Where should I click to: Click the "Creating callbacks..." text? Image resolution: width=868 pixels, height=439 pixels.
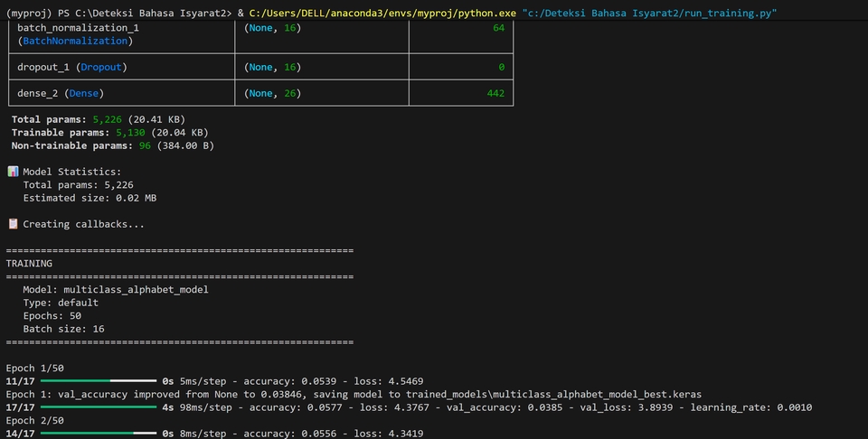(x=83, y=224)
